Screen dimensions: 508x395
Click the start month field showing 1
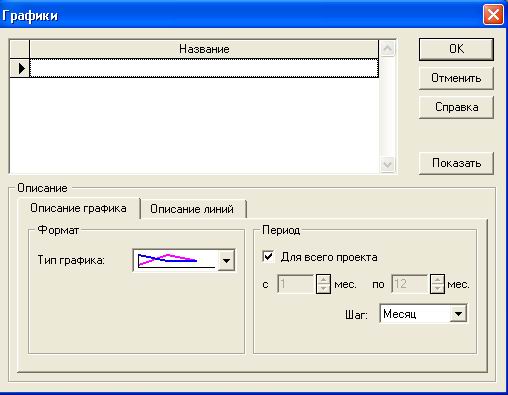[x=296, y=284]
